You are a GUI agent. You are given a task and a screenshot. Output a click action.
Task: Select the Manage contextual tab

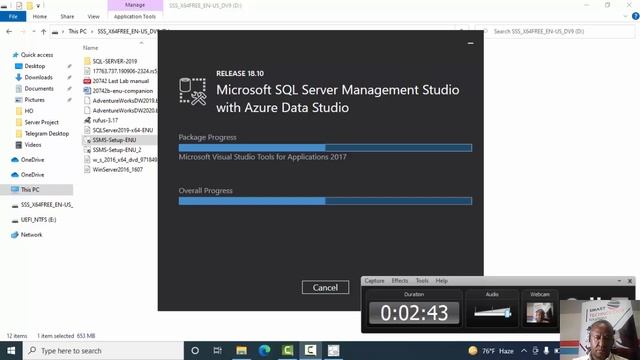[x=135, y=5]
